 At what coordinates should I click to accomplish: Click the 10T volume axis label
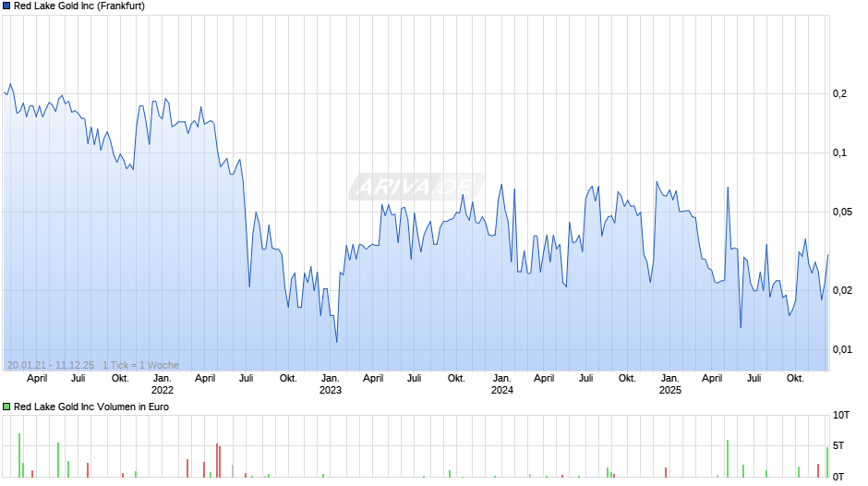pyautogui.click(x=841, y=416)
